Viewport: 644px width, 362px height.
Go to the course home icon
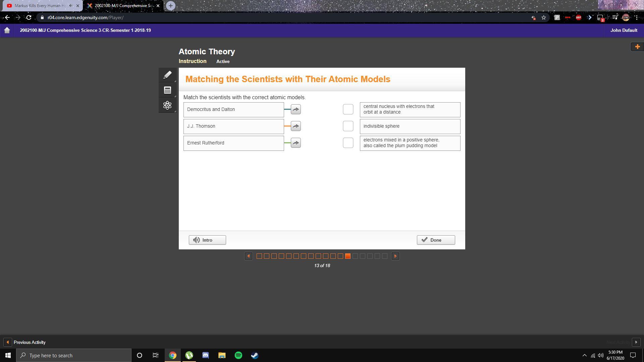pos(7,30)
